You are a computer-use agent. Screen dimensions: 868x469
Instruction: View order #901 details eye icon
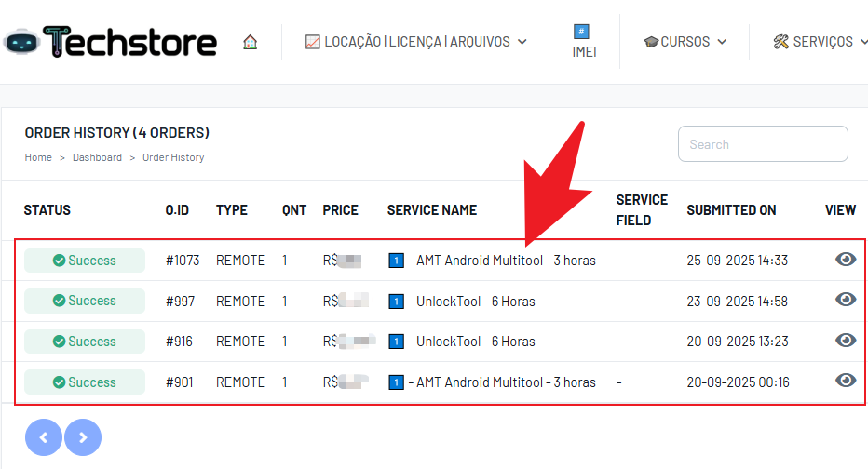coord(845,381)
